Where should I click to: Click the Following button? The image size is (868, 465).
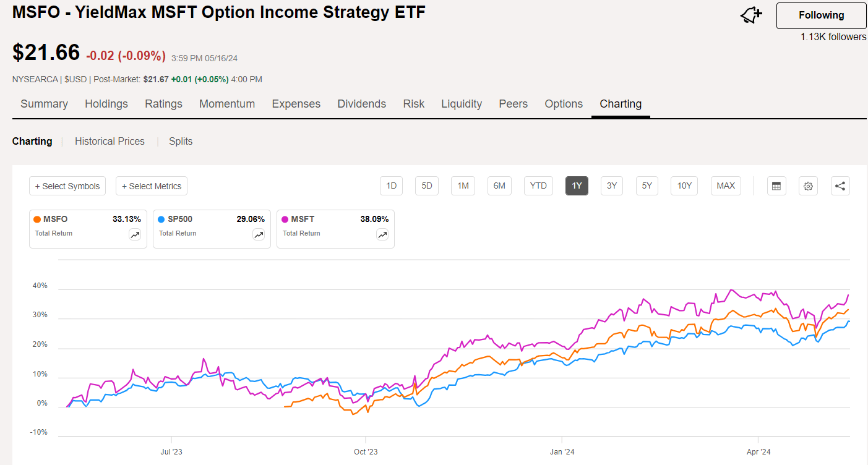click(821, 15)
